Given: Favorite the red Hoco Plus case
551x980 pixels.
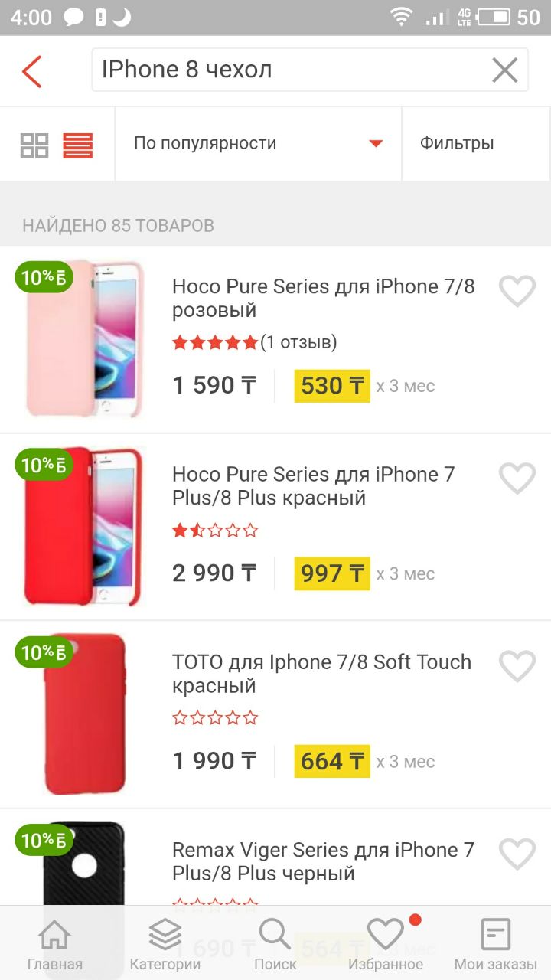Looking at the screenshot, I should 517,479.
